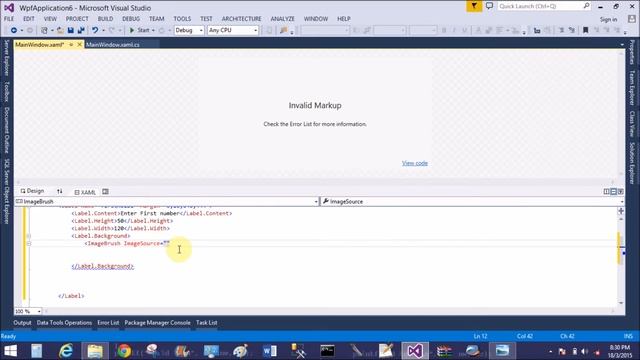This screenshot has height=360, width=640.
Task: Open the Server Explorer side panel
Action: [7, 58]
